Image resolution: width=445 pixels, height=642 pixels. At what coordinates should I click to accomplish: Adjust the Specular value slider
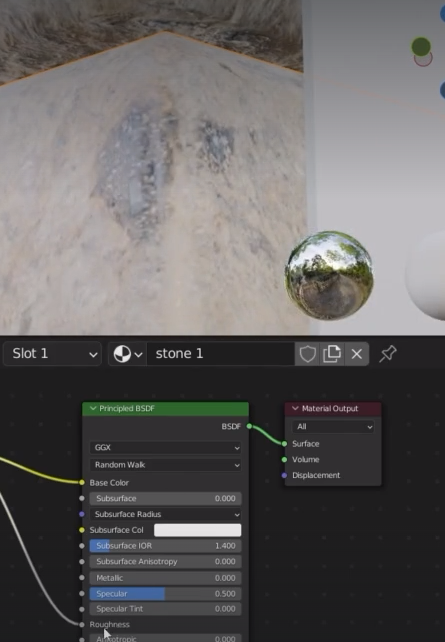[x=165, y=594]
